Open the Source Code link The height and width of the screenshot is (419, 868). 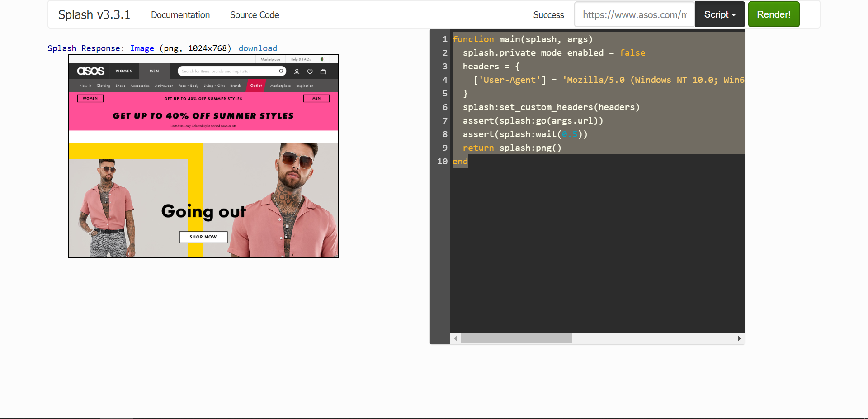pyautogui.click(x=255, y=15)
